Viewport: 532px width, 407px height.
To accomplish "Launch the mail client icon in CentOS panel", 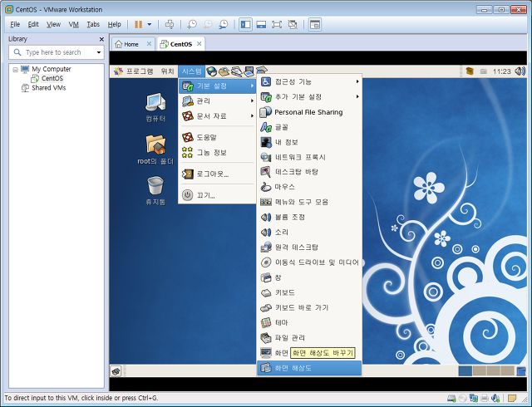I will pyautogui.click(x=224, y=71).
